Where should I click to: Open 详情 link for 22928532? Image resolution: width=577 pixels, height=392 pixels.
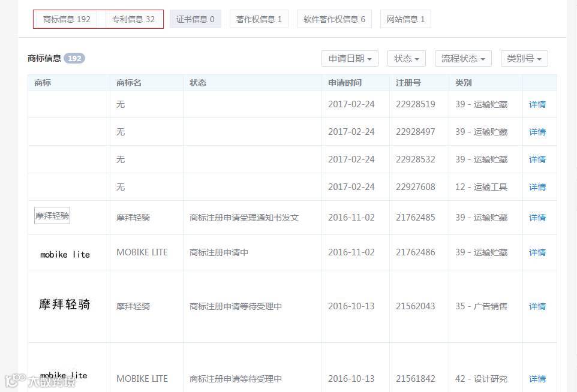coord(537,159)
